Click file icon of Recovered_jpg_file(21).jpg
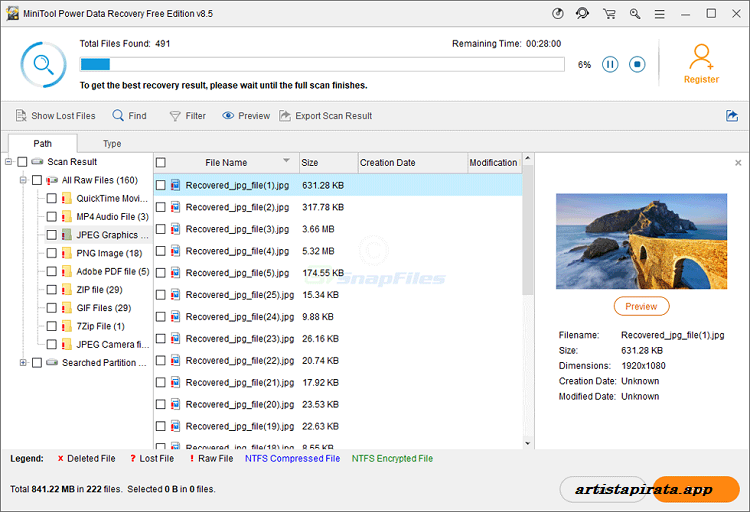The image size is (750, 512). point(176,382)
